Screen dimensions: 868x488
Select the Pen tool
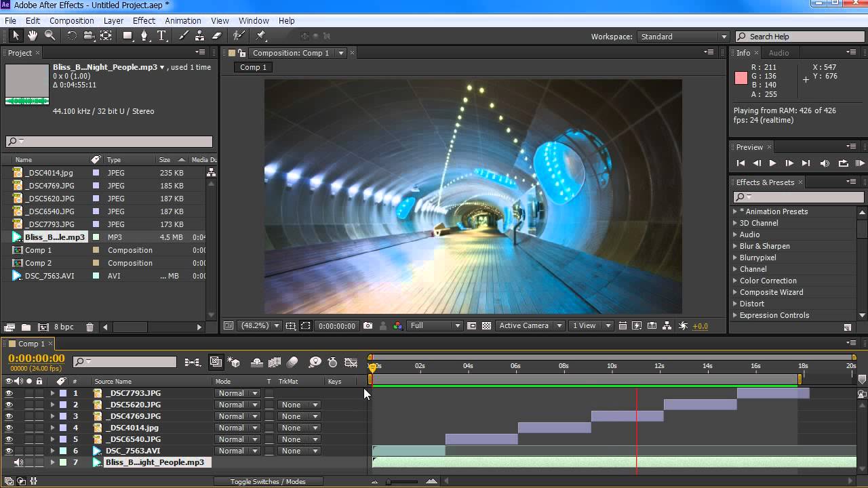coord(144,36)
